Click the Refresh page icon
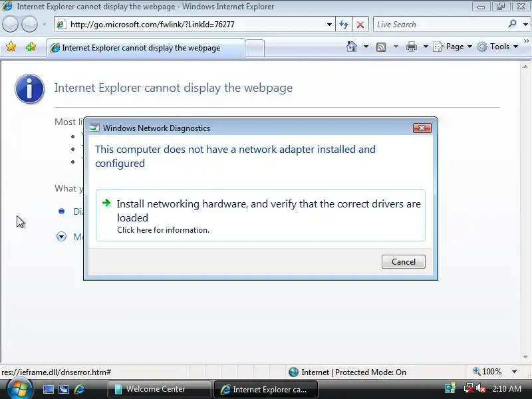 [x=344, y=25]
